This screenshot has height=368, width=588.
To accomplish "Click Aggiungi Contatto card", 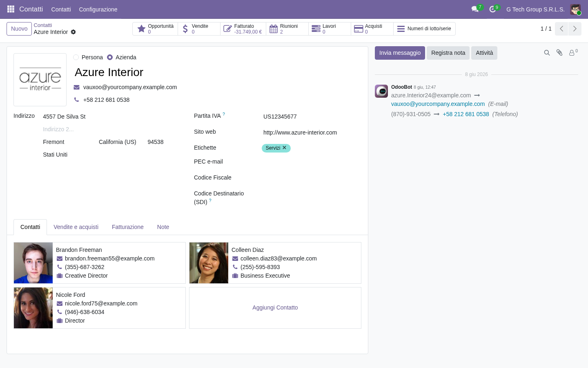I will [275, 307].
